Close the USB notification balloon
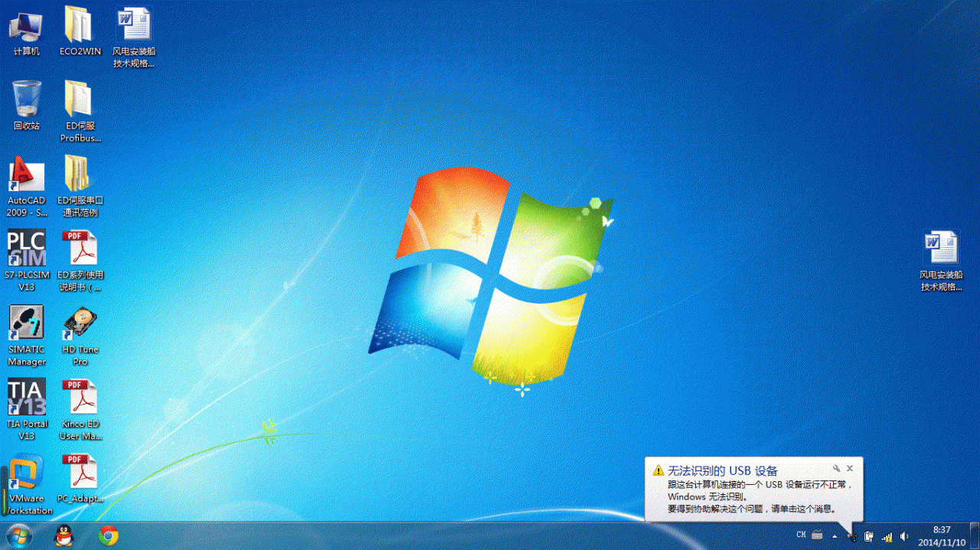The height and width of the screenshot is (550, 980). click(850, 468)
